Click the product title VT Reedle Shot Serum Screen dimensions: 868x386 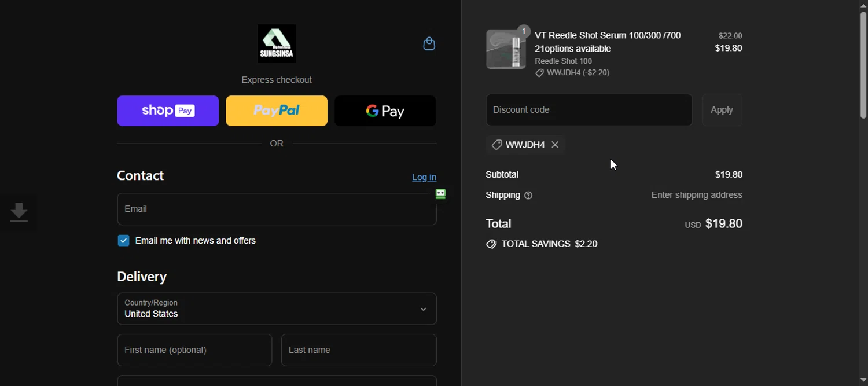point(608,42)
